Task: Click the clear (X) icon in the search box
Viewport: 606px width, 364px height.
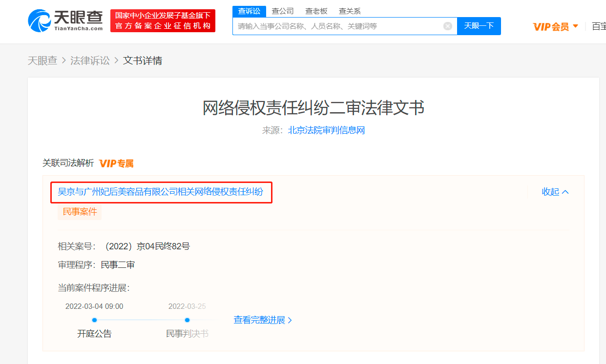Action: [448, 26]
